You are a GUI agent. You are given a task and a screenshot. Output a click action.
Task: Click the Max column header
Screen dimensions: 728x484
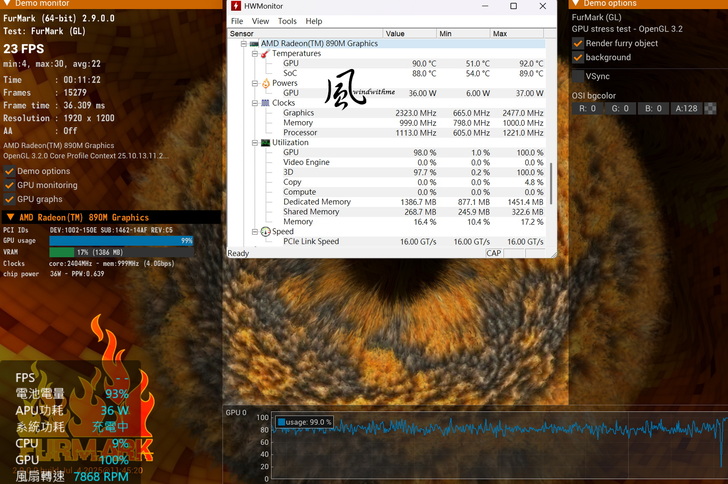(500, 33)
